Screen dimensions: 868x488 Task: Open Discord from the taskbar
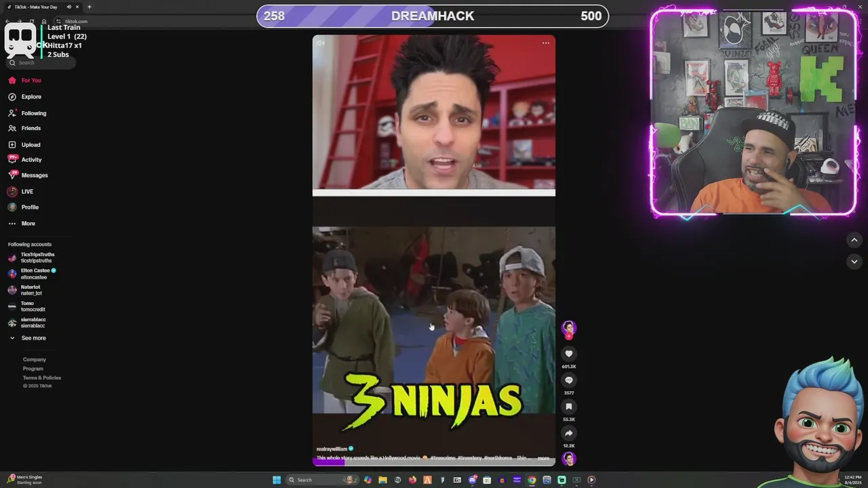point(473,480)
